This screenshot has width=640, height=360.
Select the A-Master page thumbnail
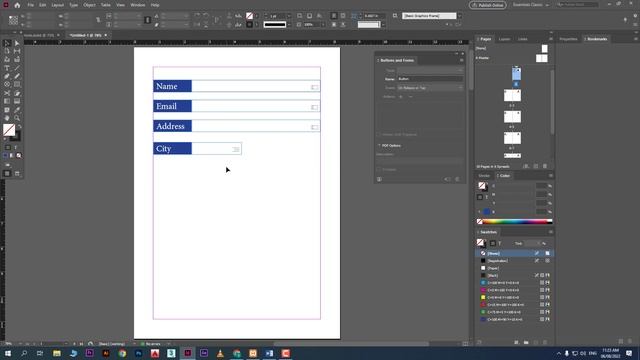pyautogui.click(x=542, y=58)
